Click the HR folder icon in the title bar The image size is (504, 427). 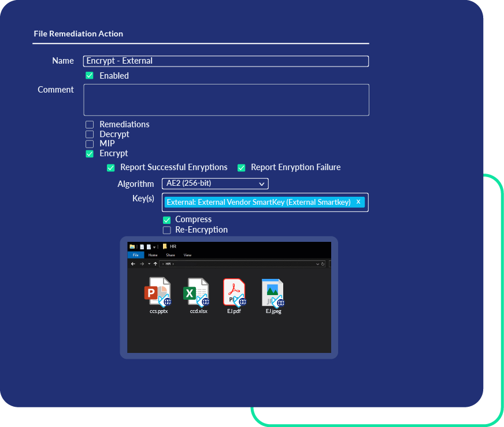tap(165, 246)
